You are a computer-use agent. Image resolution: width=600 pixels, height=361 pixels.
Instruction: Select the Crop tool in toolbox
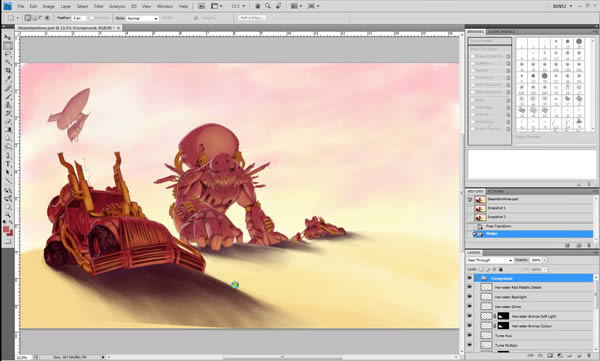(7, 71)
